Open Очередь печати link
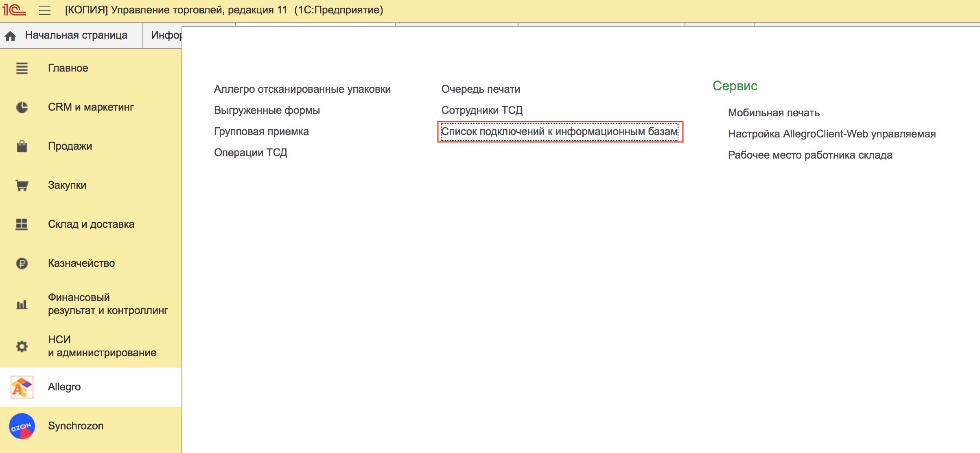Image resolution: width=980 pixels, height=453 pixels. tap(481, 89)
